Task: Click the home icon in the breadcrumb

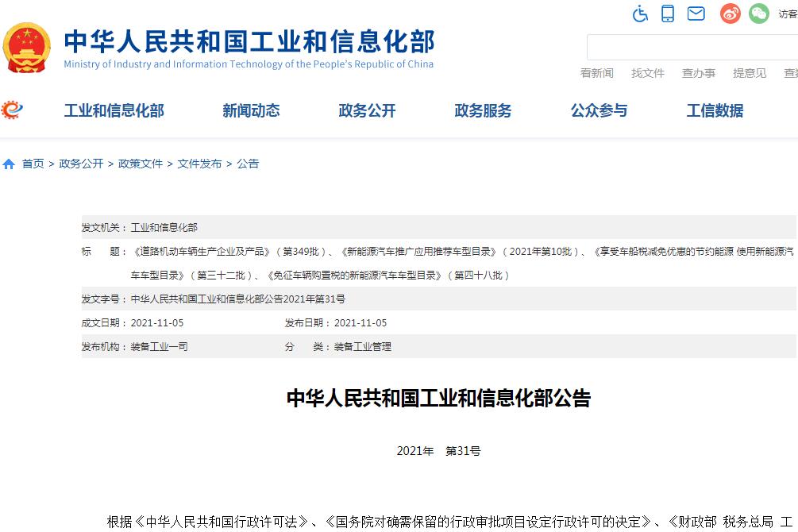Action: tap(9, 163)
